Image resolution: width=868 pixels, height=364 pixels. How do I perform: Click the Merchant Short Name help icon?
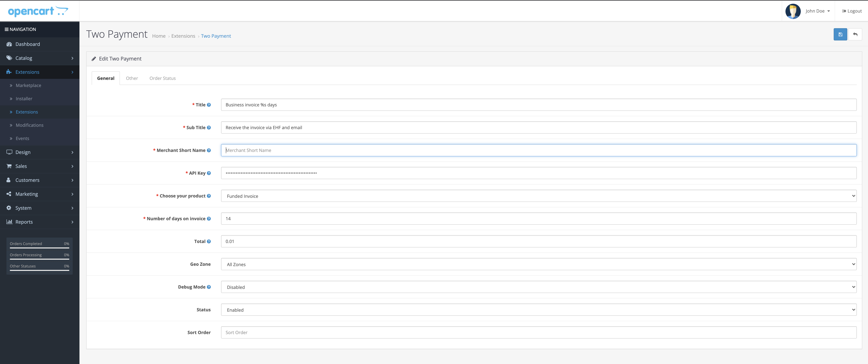[x=209, y=150]
